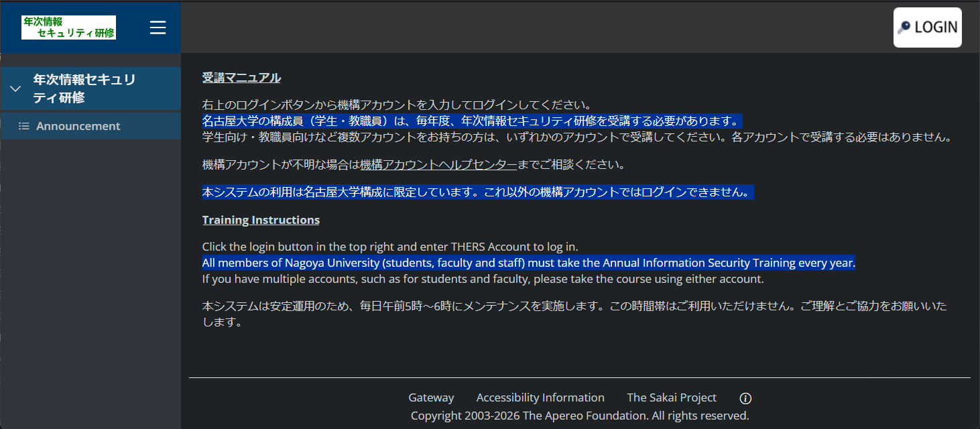980x429 pixels.
Task: Open the information (ⓘ) icon in the footer
Action: (x=745, y=397)
